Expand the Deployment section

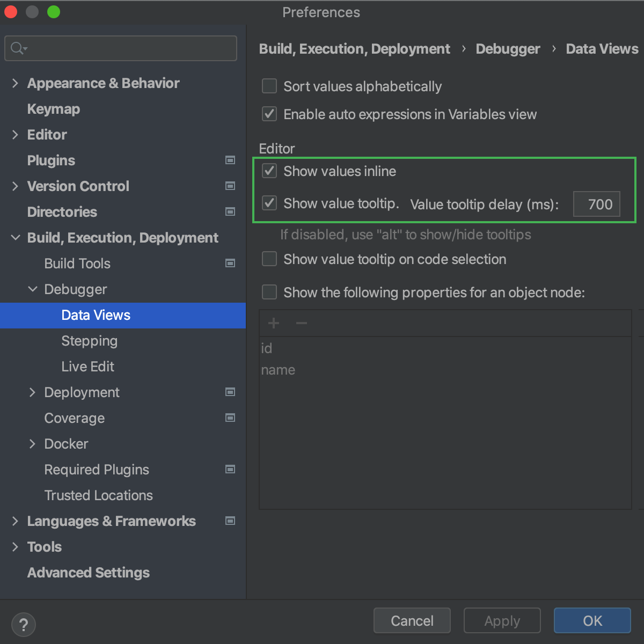32,392
